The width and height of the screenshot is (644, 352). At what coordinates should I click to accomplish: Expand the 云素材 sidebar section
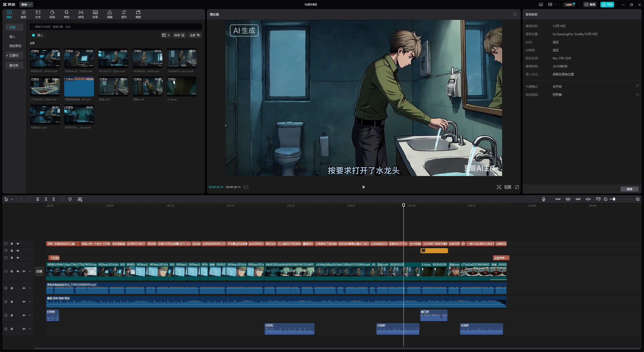[14, 55]
